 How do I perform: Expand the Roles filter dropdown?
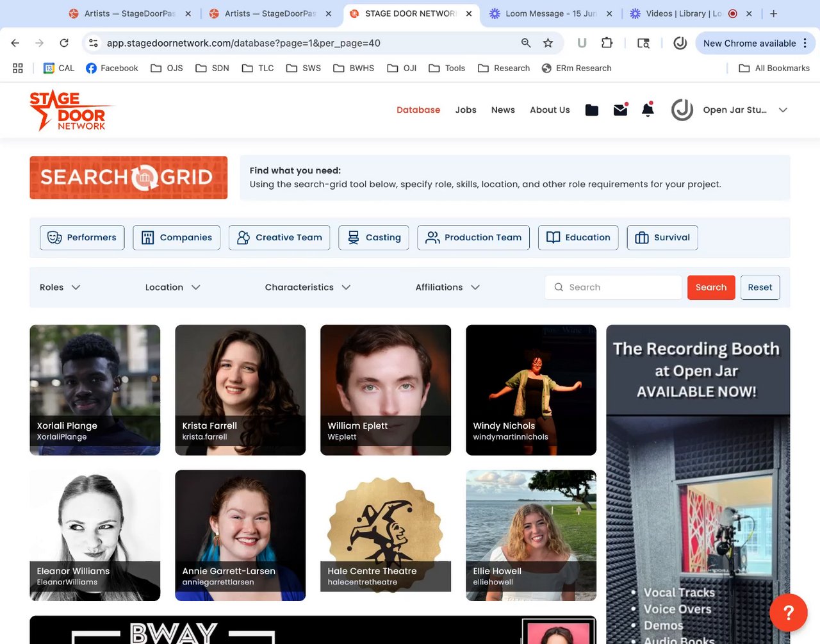pyautogui.click(x=60, y=287)
